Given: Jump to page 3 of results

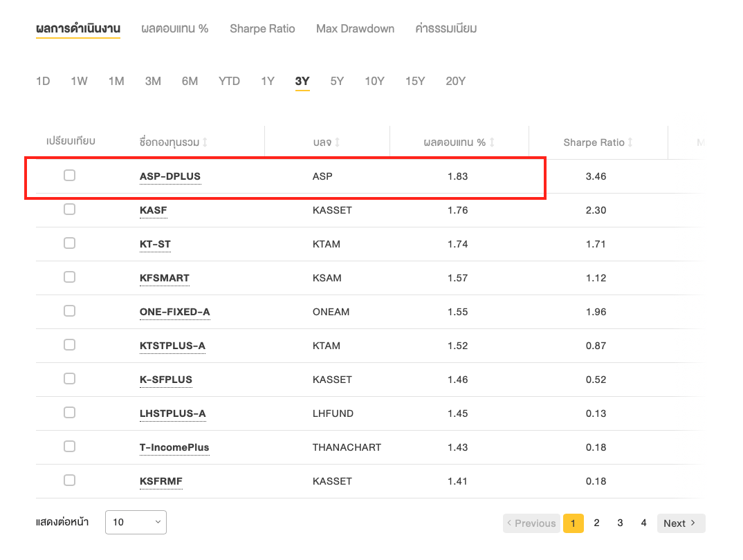Looking at the screenshot, I should (620, 523).
